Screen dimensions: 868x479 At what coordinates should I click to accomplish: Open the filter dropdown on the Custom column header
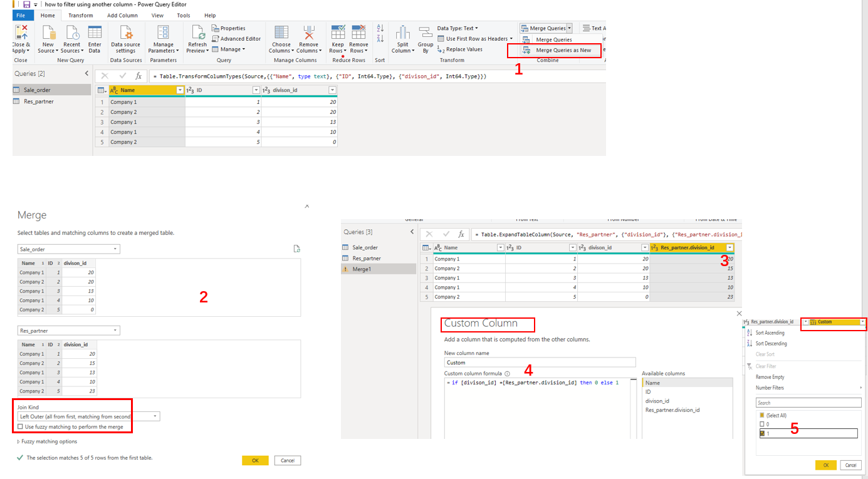[862, 322]
